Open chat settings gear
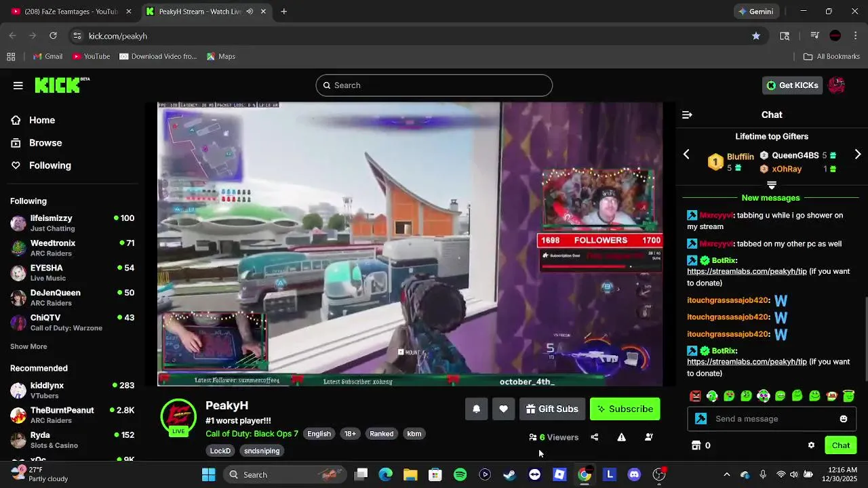The height and width of the screenshot is (488, 868). [x=811, y=445]
